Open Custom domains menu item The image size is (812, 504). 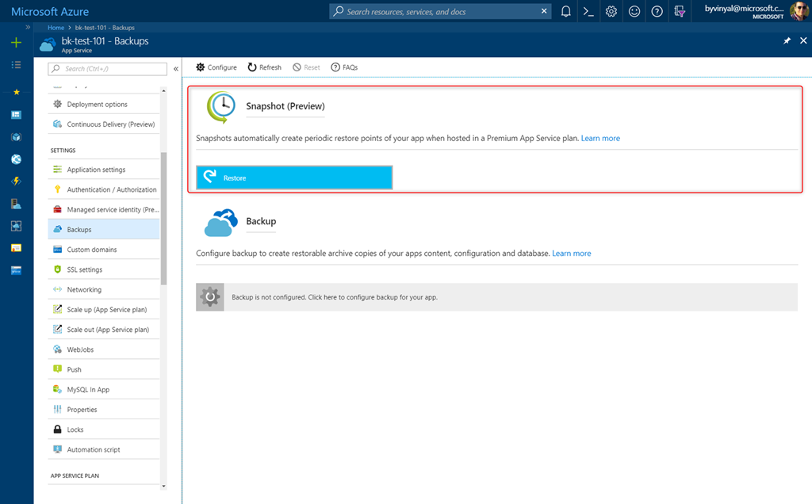pyautogui.click(x=91, y=250)
